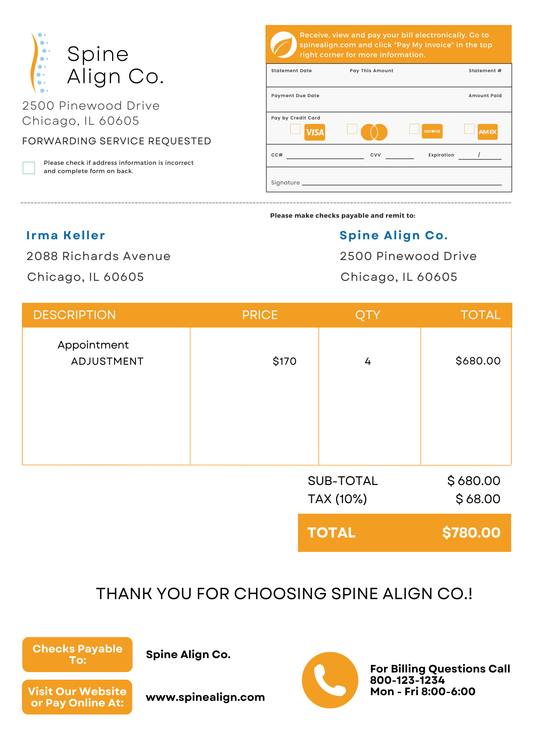Screen dimensions: 534x756
Task: Check the incorrect address information box
Action: (29, 167)
